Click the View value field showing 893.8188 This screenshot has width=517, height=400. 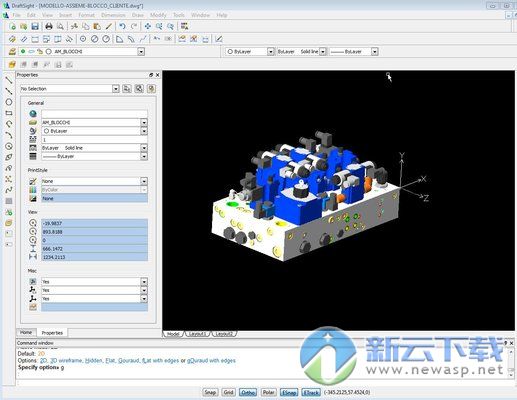tap(94, 232)
